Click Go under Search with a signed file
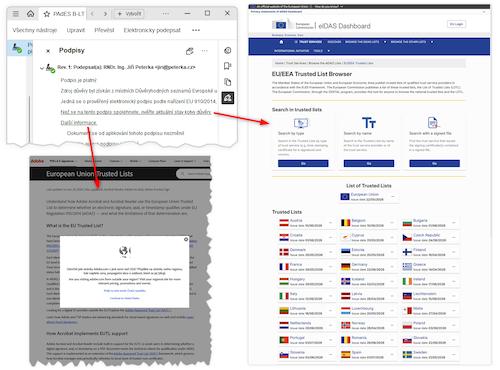500x370 pixels. point(434,163)
